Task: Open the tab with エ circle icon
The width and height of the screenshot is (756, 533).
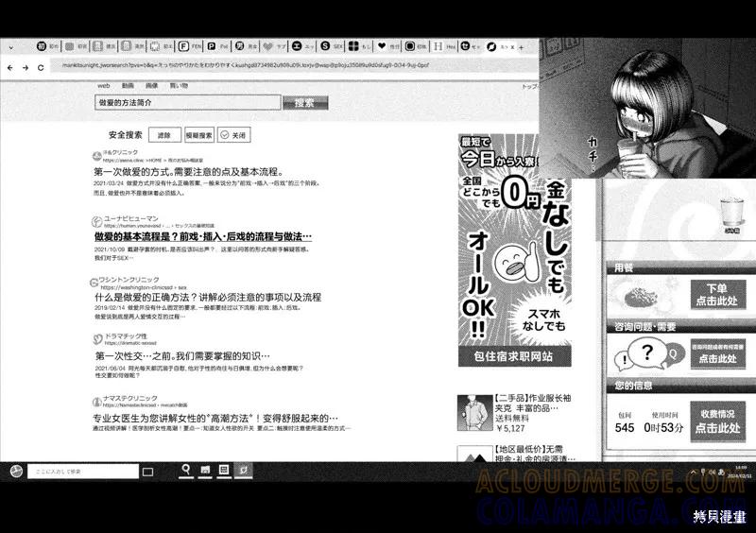Action: [302, 46]
